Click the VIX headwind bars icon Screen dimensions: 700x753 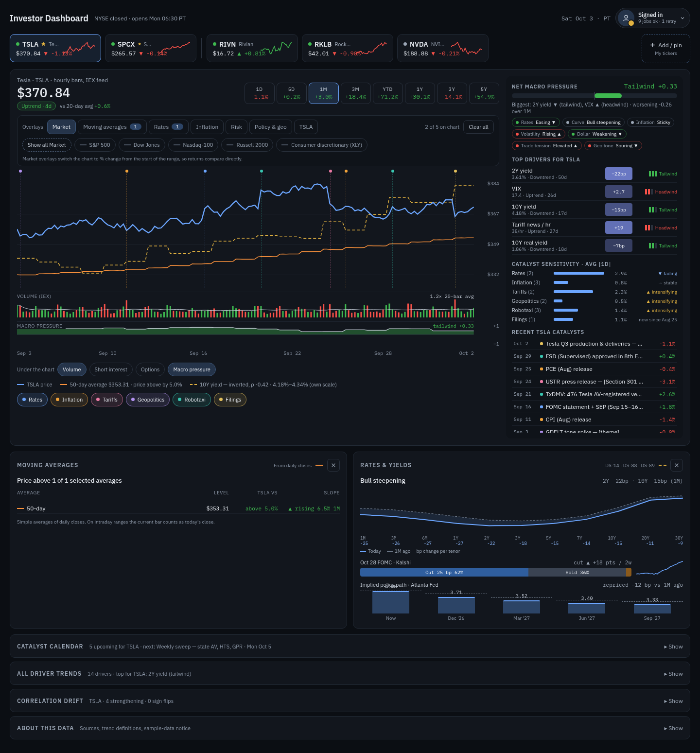pyautogui.click(x=649, y=192)
